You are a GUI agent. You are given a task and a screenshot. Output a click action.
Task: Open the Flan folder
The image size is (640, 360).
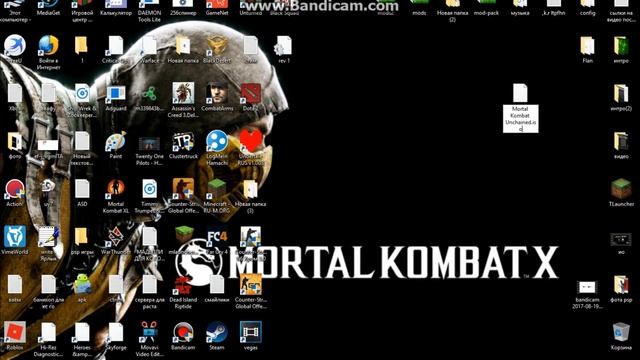pyautogui.click(x=587, y=46)
